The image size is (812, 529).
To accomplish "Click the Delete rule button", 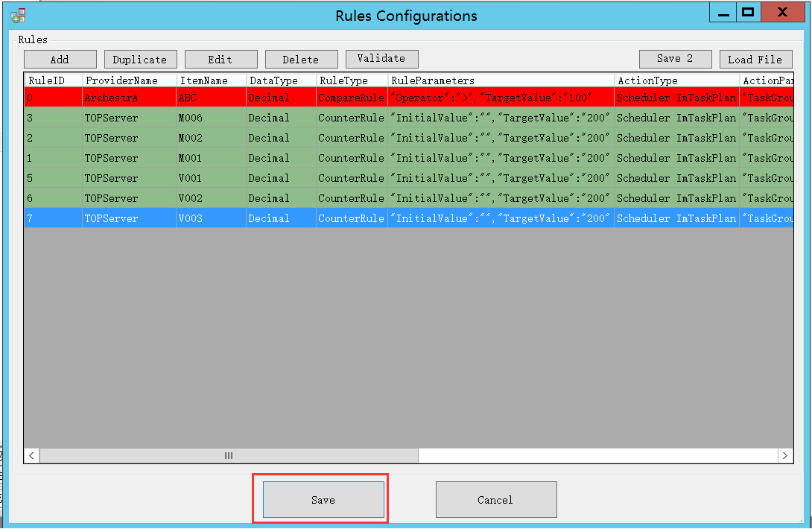I will 300,60.
